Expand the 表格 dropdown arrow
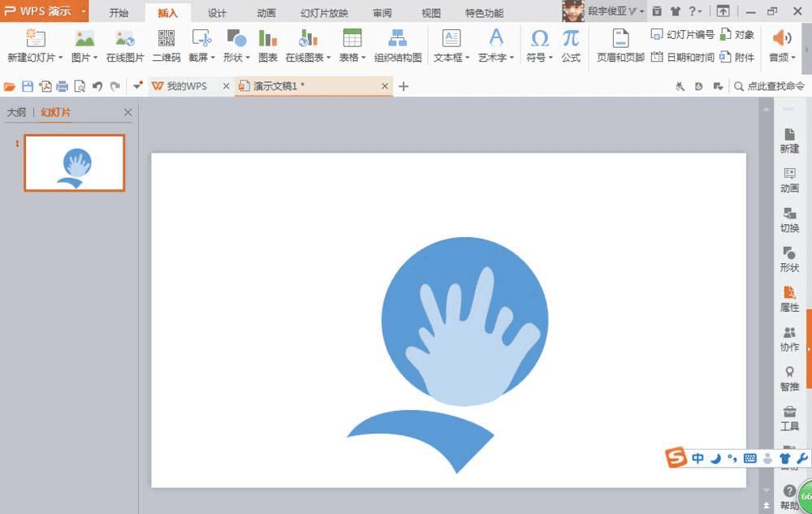 point(364,58)
